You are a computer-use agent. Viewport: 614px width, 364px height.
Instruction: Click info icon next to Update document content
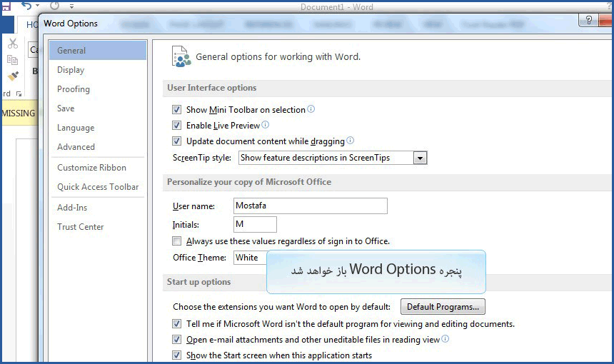click(x=351, y=140)
